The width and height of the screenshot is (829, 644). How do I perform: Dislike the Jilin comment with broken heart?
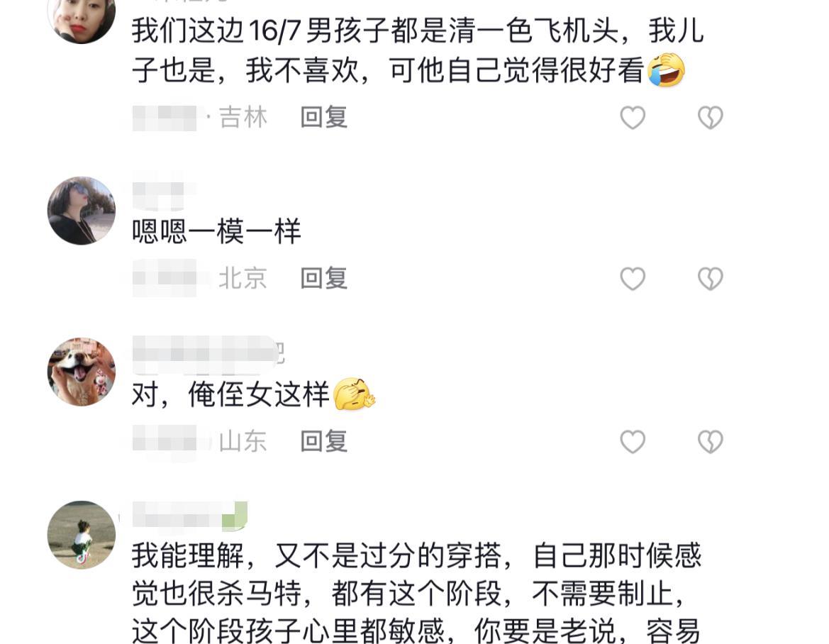tap(710, 117)
